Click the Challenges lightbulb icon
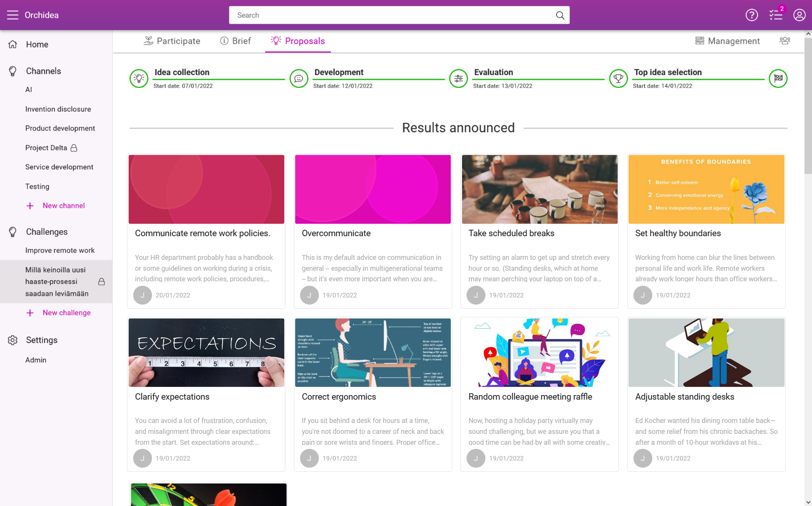Image resolution: width=812 pixels, height=506 pixels. point(12,232)
